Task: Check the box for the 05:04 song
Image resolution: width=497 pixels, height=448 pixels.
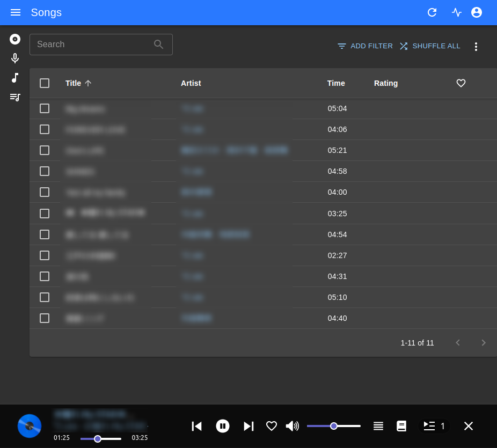Action: coord(45,108)
